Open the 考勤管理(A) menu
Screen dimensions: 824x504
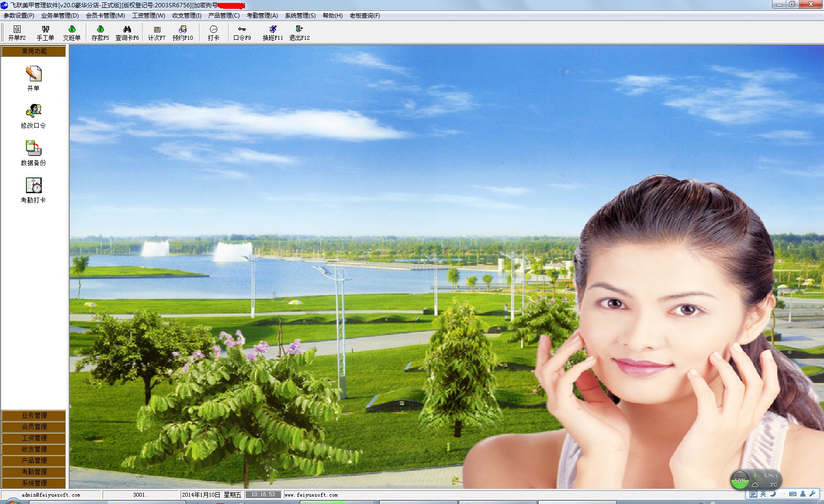point(262,16)
